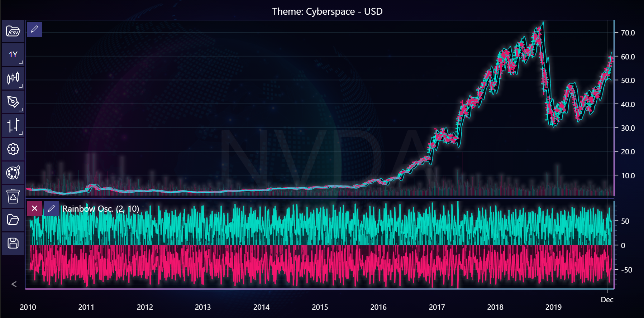Image resolution: width=644 pixels, height=318 pixels.
Task: Click the 2018 label on time axis
Action: tap(495, 307)
